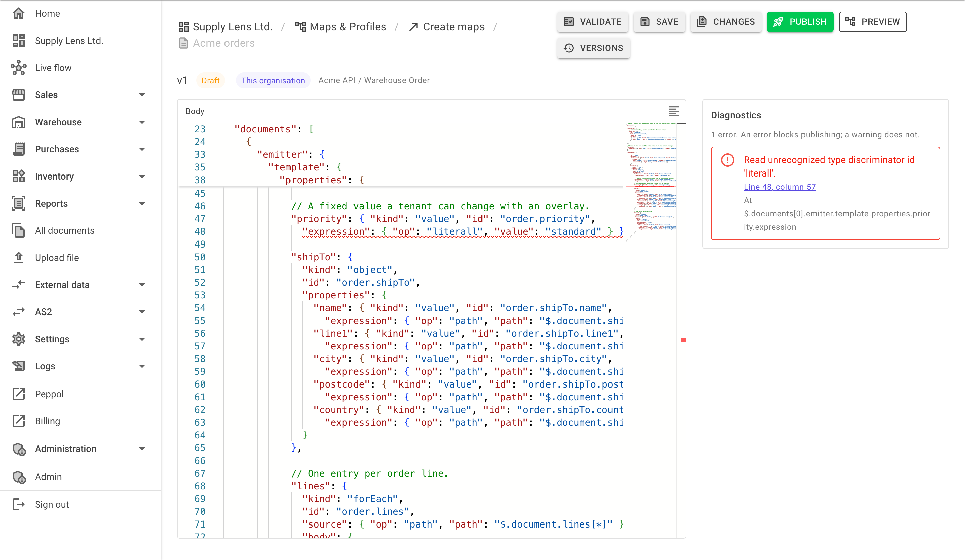This screenshot has width=965, height=560.
Task: Click the Billing external link icon
Action: (x=18, y=421)
